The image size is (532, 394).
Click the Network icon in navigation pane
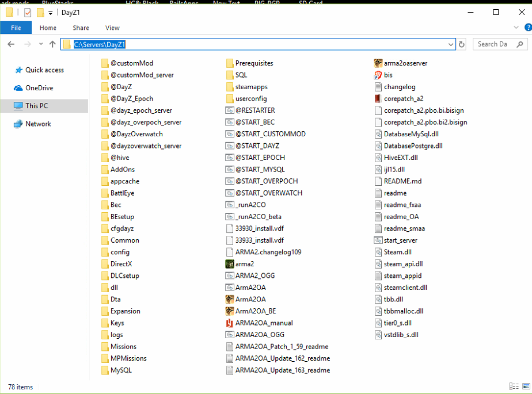18,124
